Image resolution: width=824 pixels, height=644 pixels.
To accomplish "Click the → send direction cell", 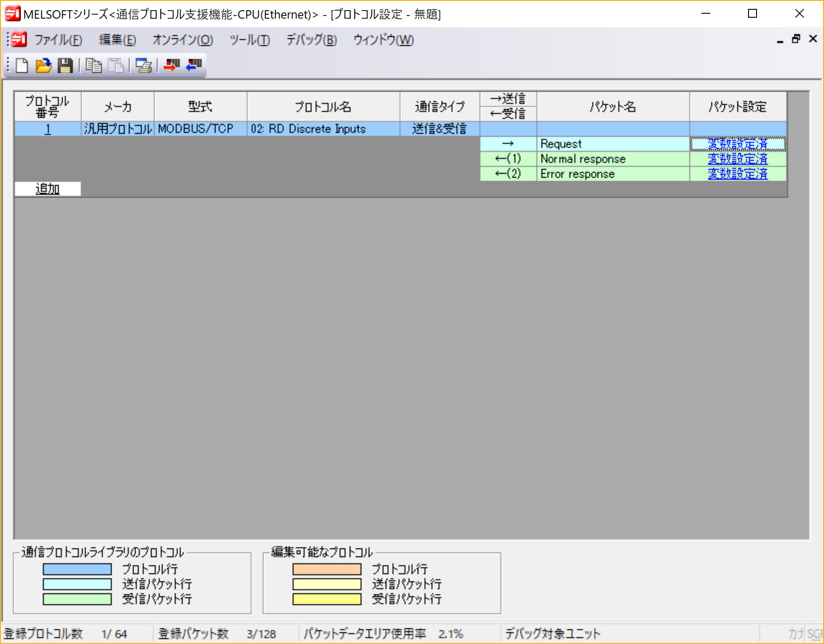I will [x=508, y=144].
